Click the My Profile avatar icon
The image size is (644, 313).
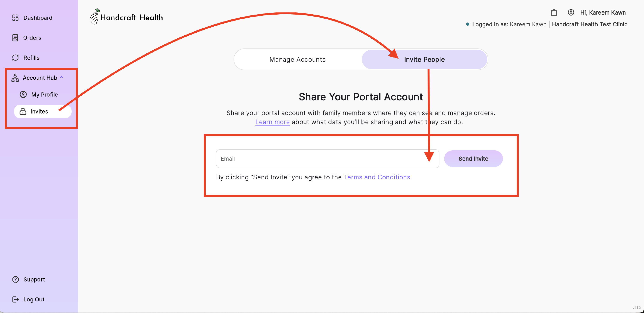(x=23, y=94)
